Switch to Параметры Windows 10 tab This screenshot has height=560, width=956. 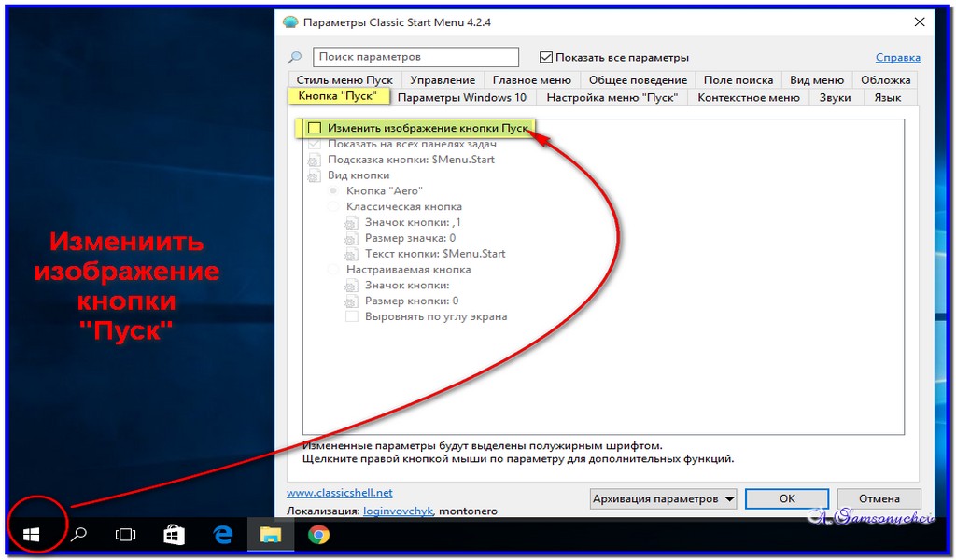[461, 97]
